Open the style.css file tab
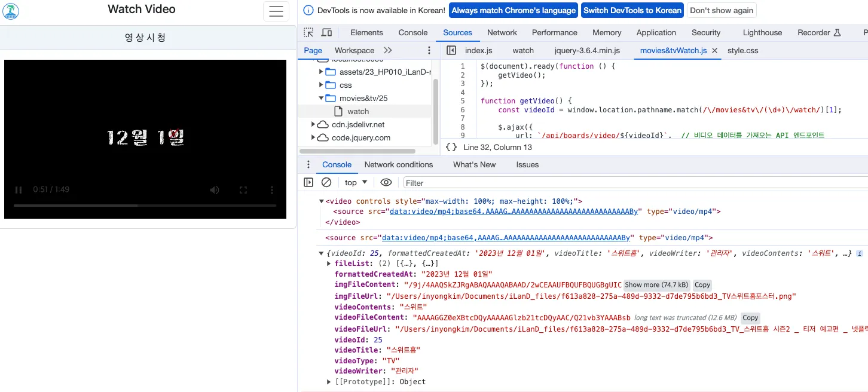The height and width of the screenshot is (392, 868). (x=742, y=50)
